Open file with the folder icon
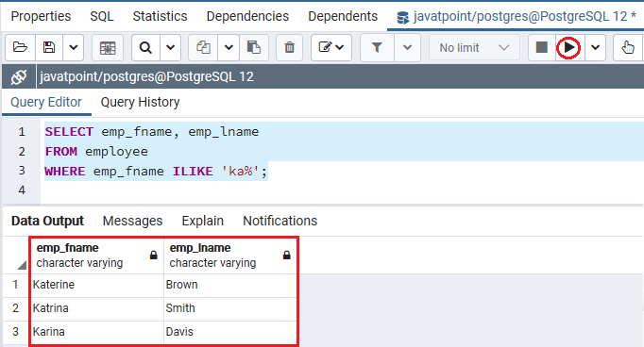Viewport: 644px width, 347px height. (20, 47)
